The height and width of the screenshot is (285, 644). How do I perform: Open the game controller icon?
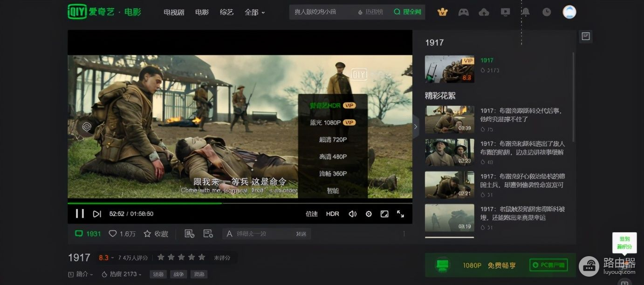[x=463, y=12]
